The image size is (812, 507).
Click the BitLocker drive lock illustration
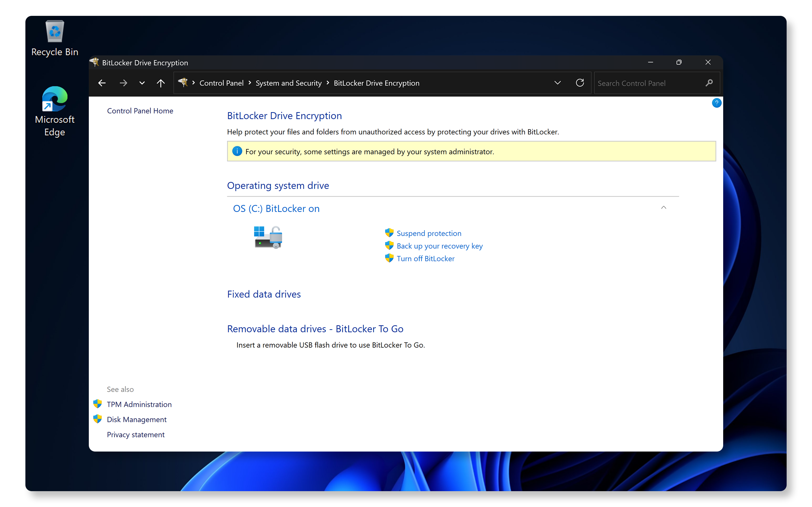click(267, 237)
